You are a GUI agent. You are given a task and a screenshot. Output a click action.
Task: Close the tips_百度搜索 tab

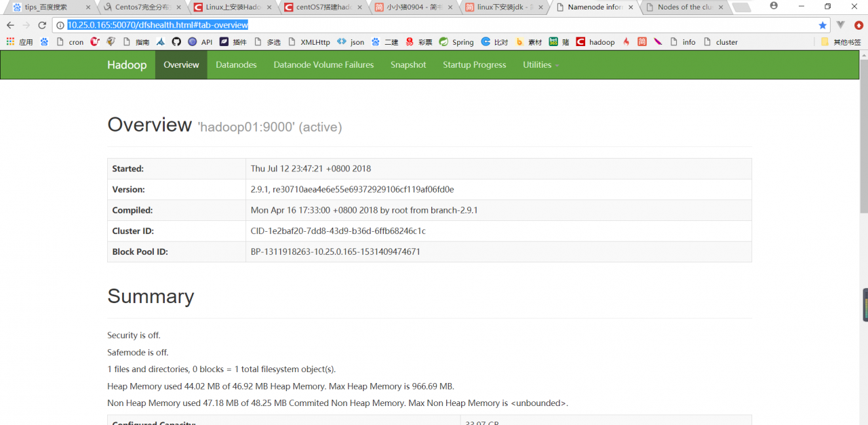pos(88,7)
